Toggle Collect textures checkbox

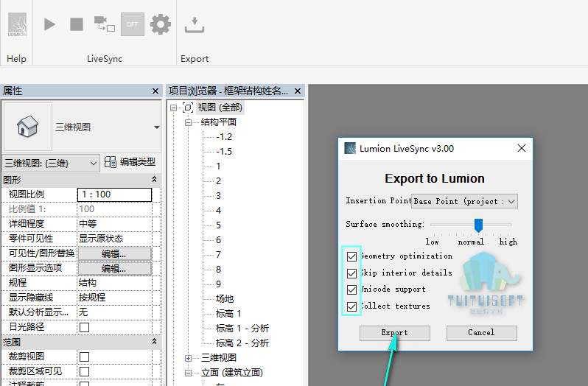(x=351, y=306)
